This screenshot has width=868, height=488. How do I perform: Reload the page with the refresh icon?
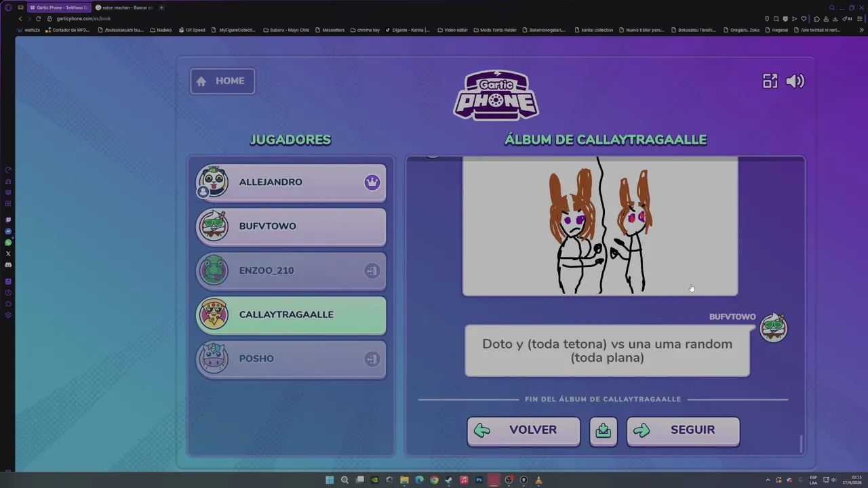coord(38,18)
